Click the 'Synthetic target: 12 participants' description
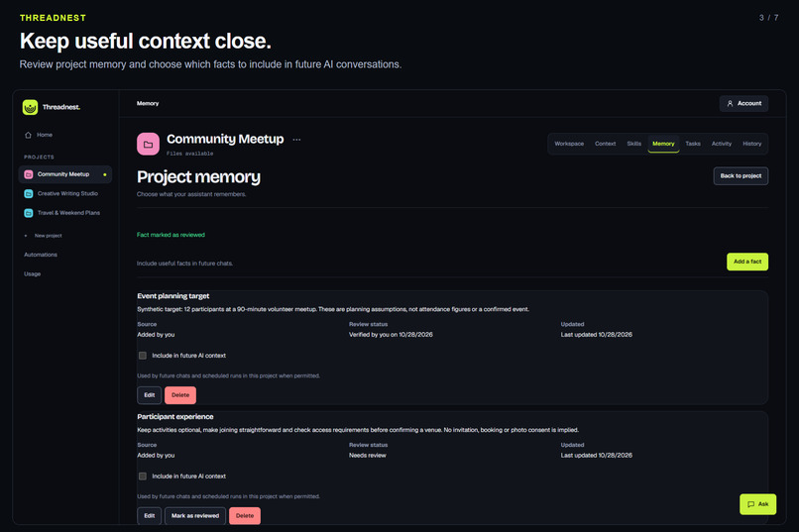 (333, 309)
